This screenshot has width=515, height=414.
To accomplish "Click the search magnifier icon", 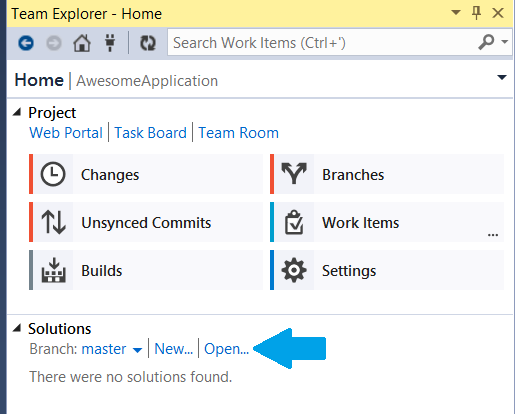I will [486, 42].
